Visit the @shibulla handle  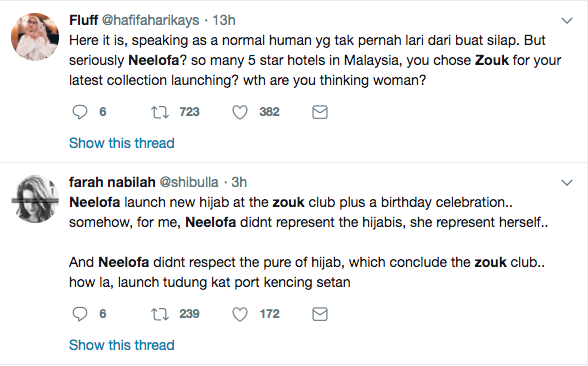[189, 182]
